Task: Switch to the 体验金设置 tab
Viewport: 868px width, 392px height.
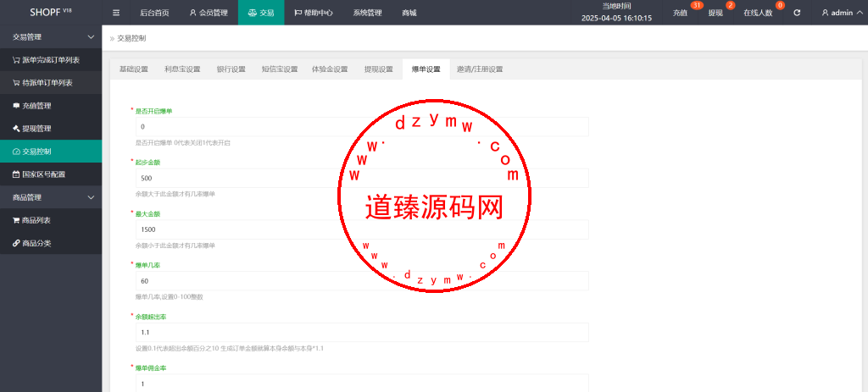Action: pyautogui.click(x=330, y=69)
